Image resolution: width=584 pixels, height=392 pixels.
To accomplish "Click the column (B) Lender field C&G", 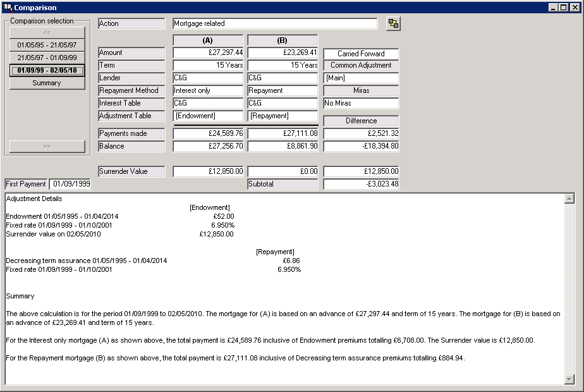I will [x=283, y=78].
